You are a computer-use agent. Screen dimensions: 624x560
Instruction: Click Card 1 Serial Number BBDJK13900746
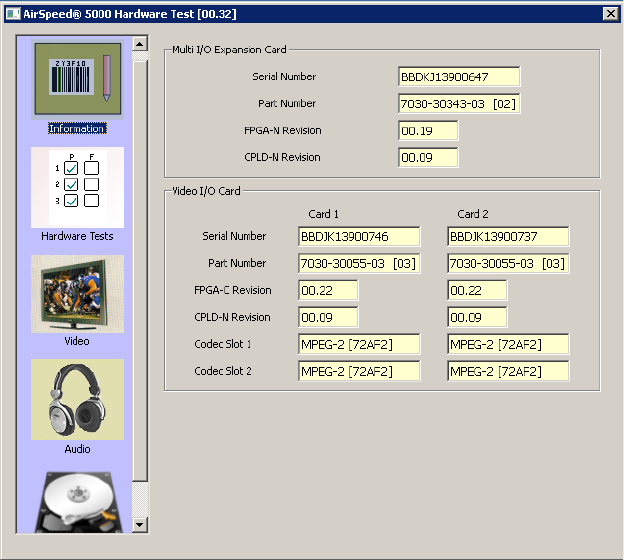pos(359,236)
